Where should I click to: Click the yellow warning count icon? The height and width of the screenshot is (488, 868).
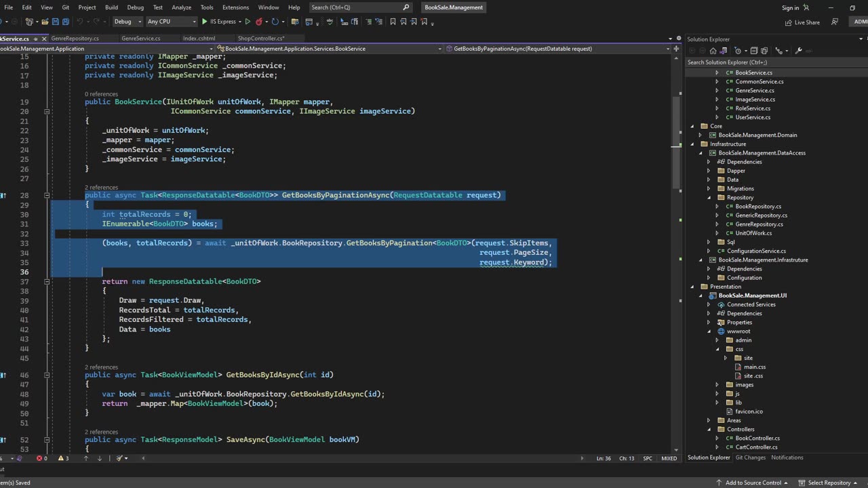click(x=60, y=458)
